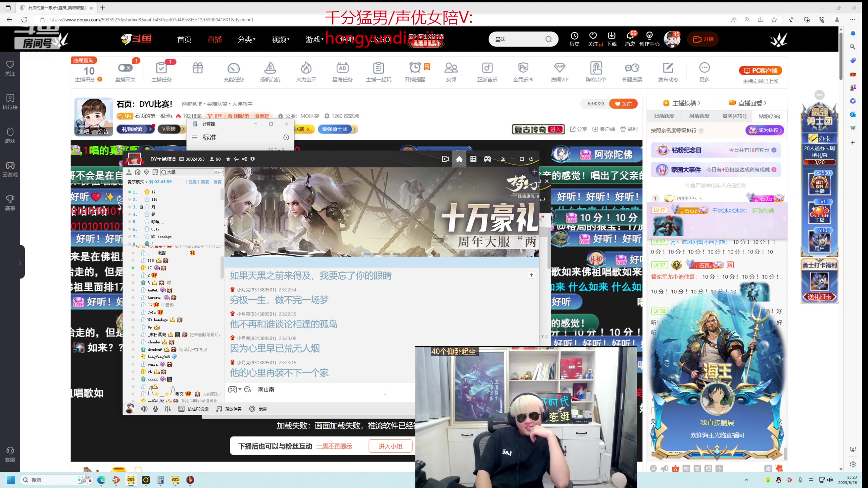Click the gift box toolbar icon
This screenshot has height=488, width=868.
click(x=198, y=68)
